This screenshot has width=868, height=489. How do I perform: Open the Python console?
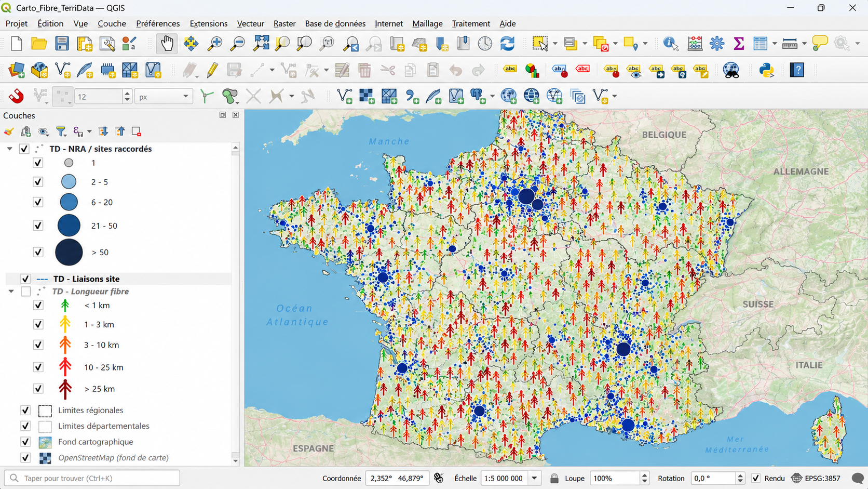point(766,70)
